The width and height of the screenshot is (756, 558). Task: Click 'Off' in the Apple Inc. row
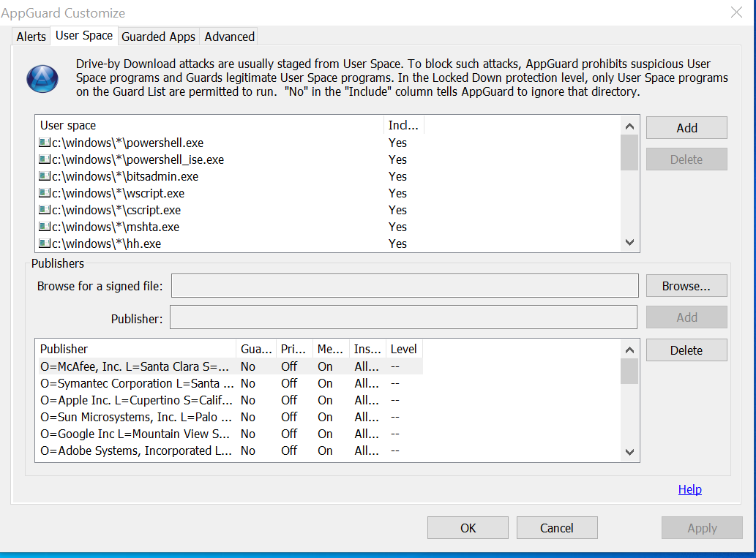pyautogui.click(x=289, y=400)
